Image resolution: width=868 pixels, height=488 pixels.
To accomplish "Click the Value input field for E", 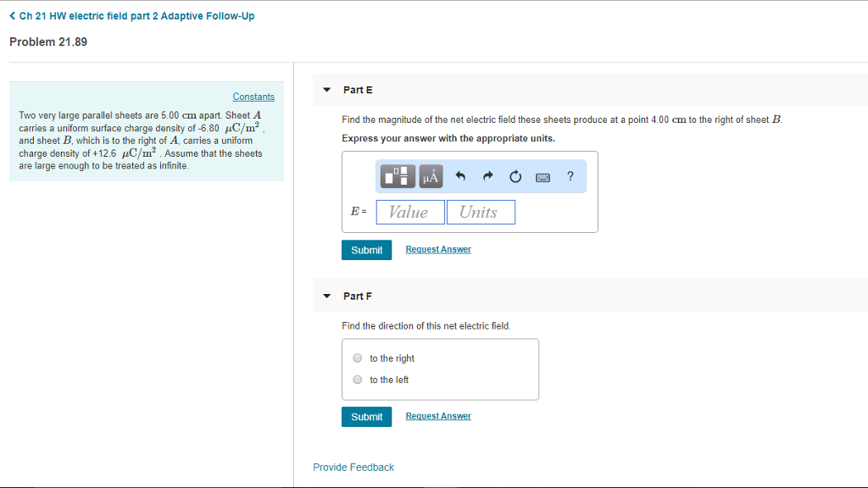I will pyautogui.click(x=409, y=212).
